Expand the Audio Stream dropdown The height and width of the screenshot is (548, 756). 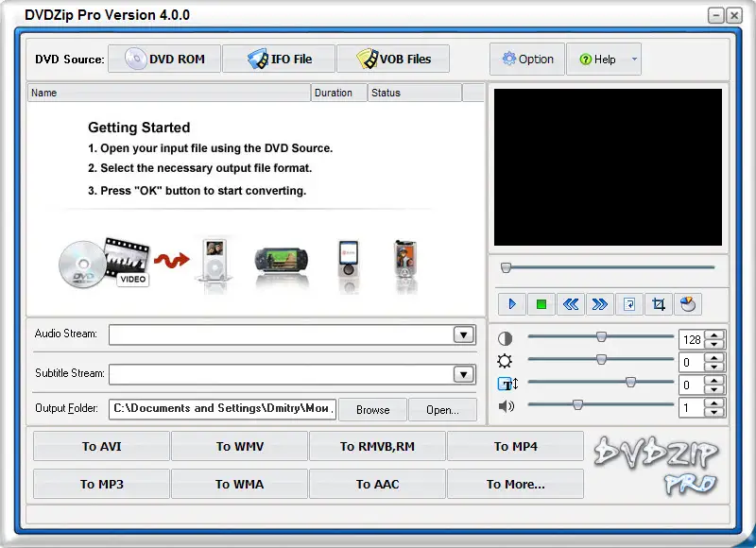[463, 335]
